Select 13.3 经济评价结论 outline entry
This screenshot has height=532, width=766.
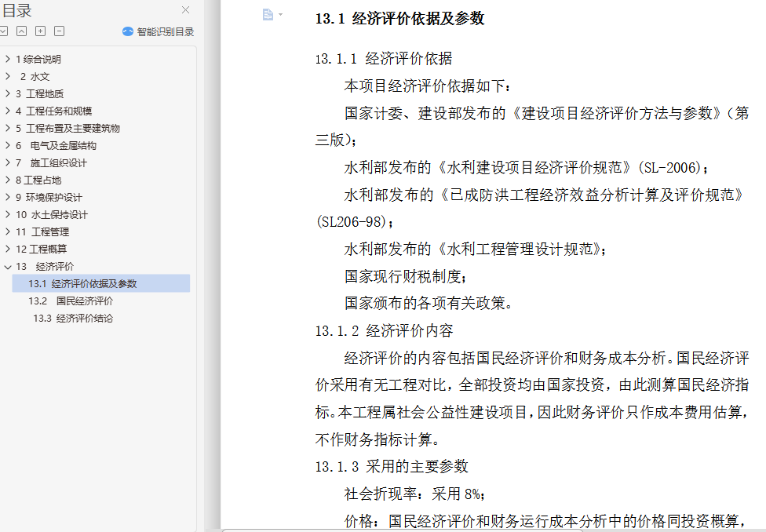click(73, 318)
